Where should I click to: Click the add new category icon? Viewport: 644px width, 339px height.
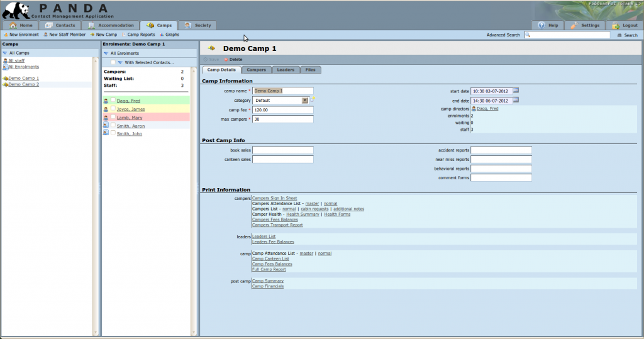tap(313, 100)
